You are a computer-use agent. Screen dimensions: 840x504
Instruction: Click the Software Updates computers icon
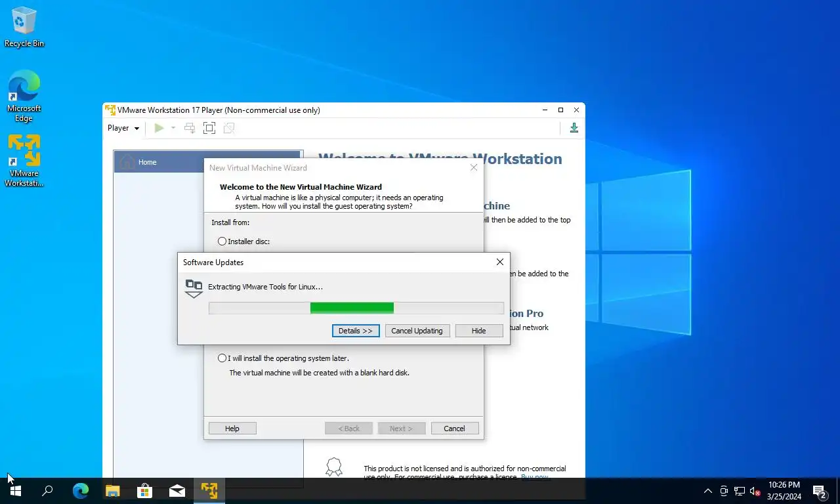(x=194, y=288)
